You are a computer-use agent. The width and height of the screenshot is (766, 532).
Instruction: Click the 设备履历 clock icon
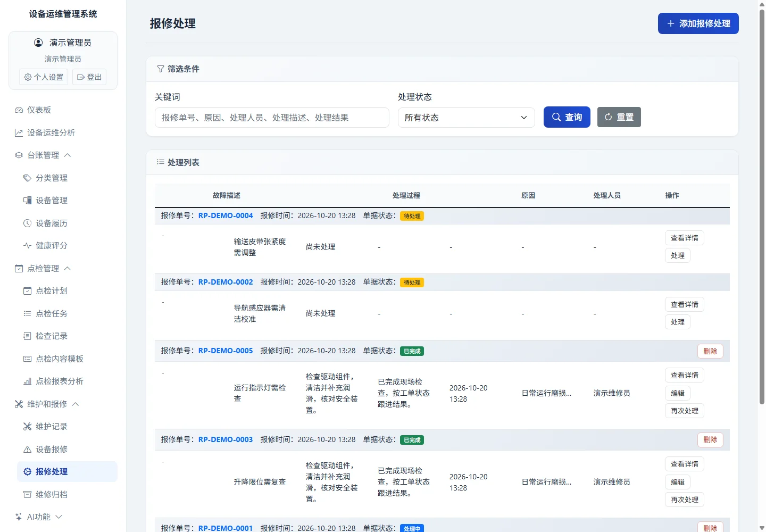tap(27, 223)
